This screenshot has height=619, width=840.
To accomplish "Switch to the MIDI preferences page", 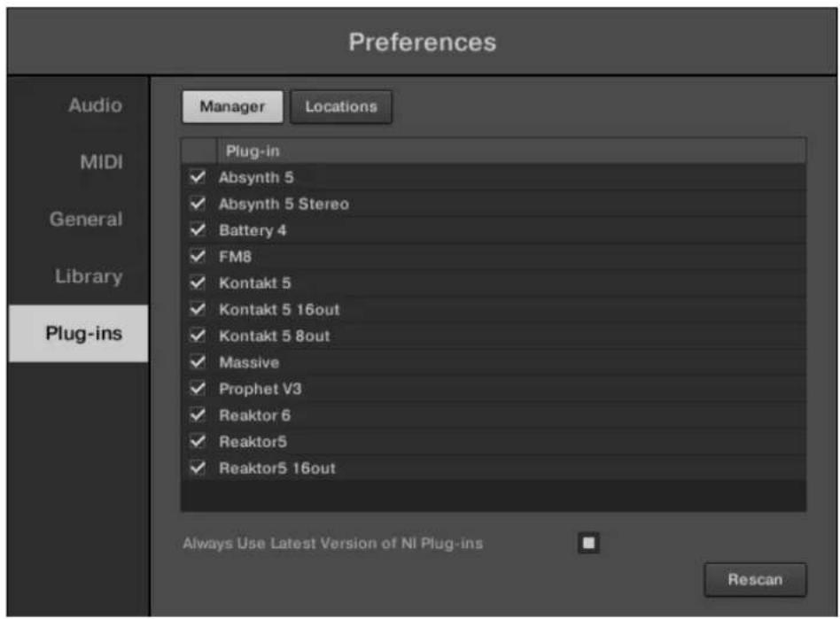I will tap(102, 163).
